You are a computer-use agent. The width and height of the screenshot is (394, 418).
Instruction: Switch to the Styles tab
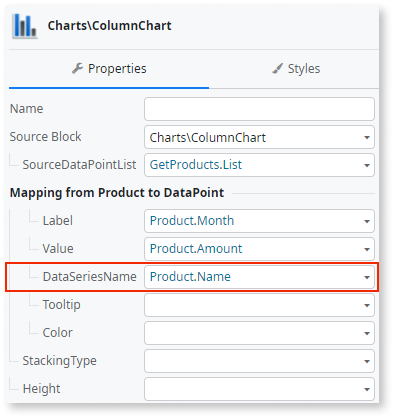(294, 69)
